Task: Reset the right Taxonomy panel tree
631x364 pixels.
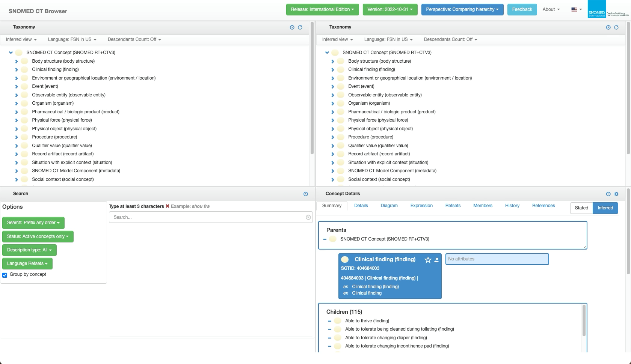Action: (616, 27)
